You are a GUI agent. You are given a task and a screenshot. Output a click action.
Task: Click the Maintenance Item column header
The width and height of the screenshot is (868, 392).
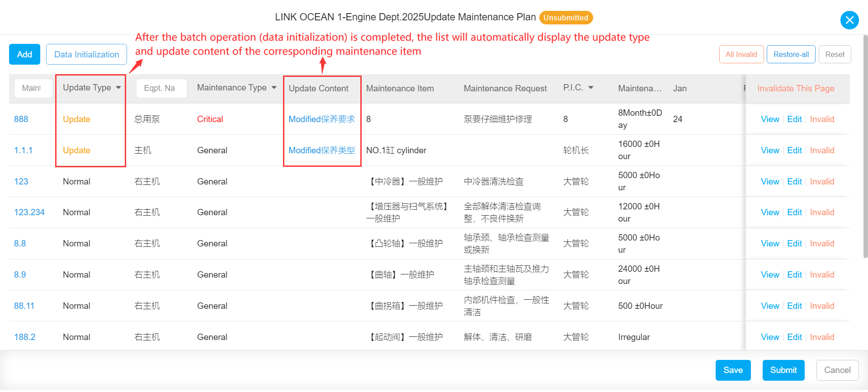(400, 89)
